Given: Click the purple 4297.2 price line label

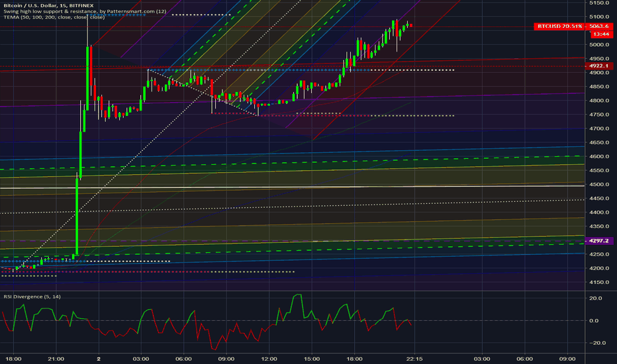Looking at the screenshot, I should (x=598, y=240).
